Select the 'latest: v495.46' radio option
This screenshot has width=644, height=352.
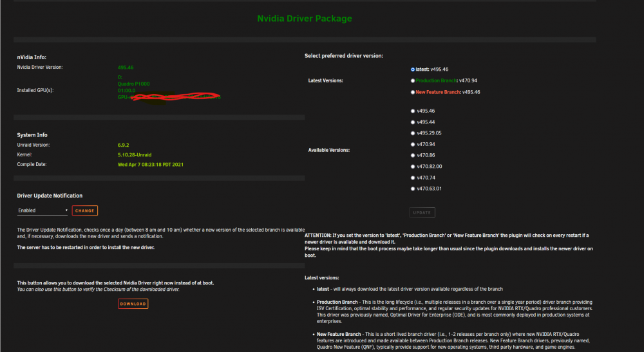click(x=413, y=69)
